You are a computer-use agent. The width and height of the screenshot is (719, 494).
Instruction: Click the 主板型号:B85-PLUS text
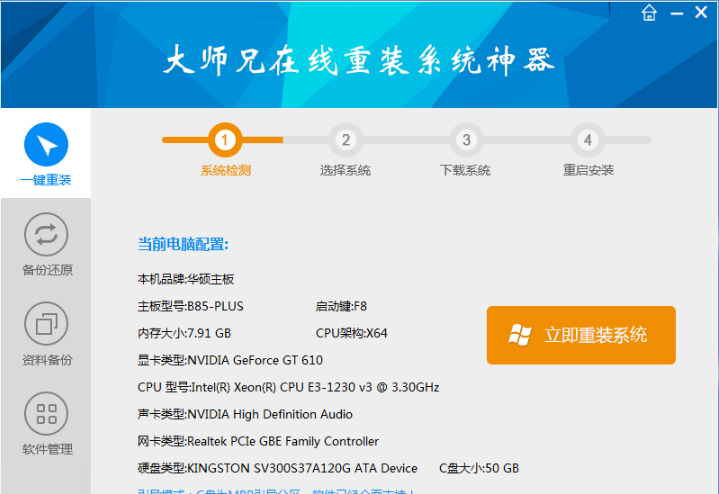(x=190, y=306)
